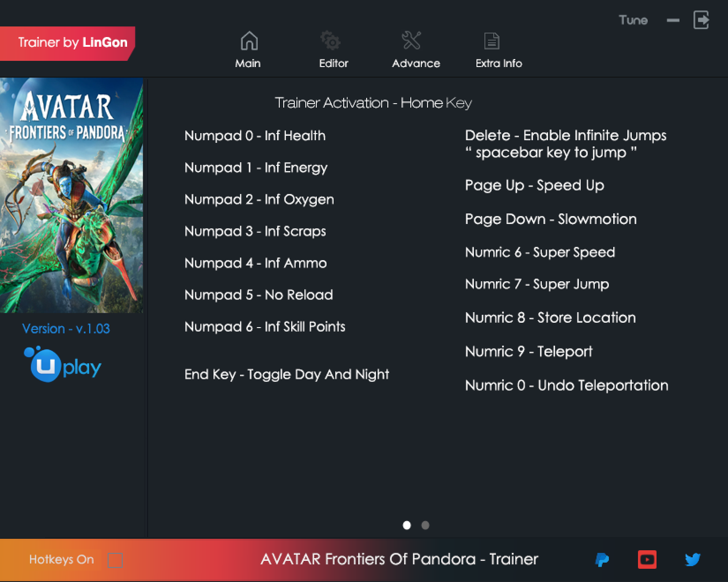Click Numpad 5 - No Reload

tap(259, 295)
